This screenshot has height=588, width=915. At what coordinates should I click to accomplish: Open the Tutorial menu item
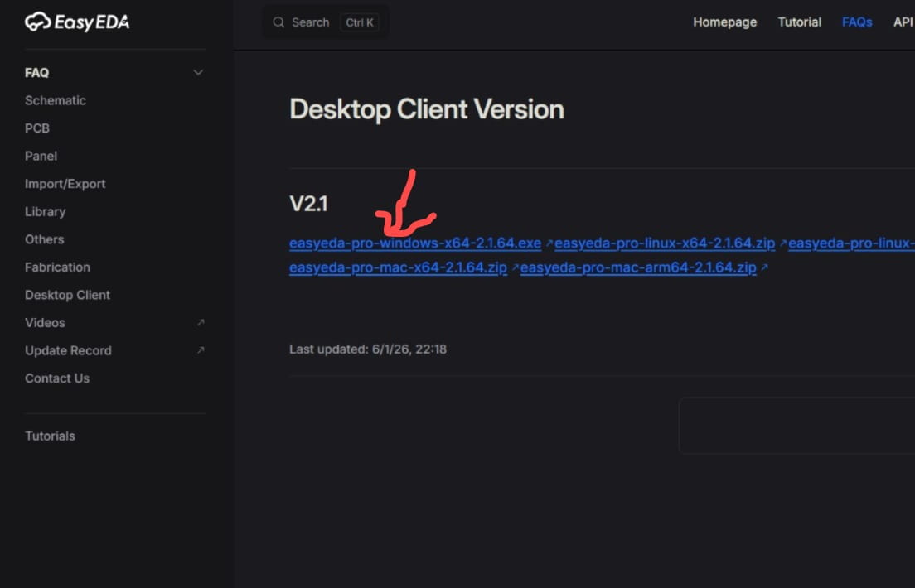799,22
